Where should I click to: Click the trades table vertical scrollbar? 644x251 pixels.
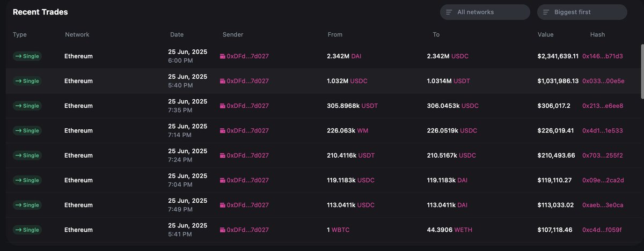coord(641,71)
